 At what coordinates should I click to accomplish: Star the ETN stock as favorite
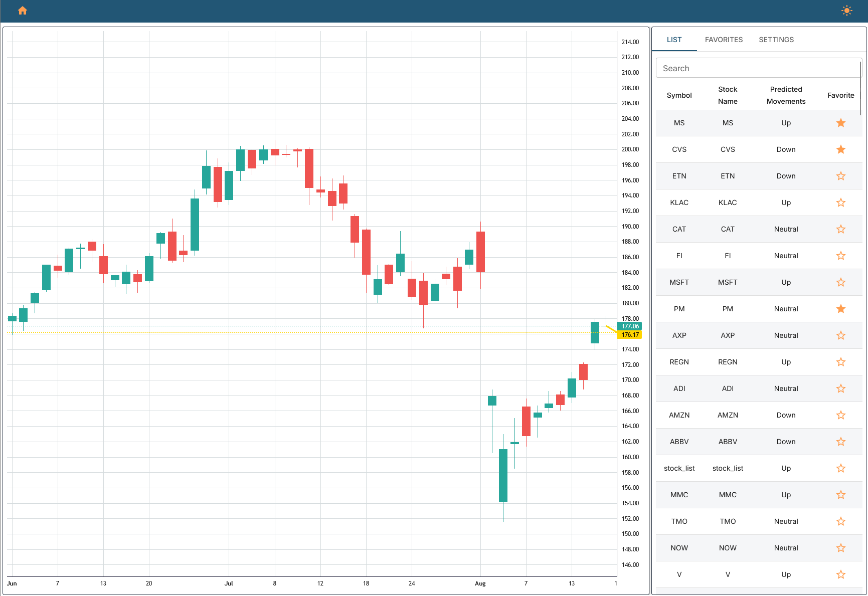tap(840, 176)
